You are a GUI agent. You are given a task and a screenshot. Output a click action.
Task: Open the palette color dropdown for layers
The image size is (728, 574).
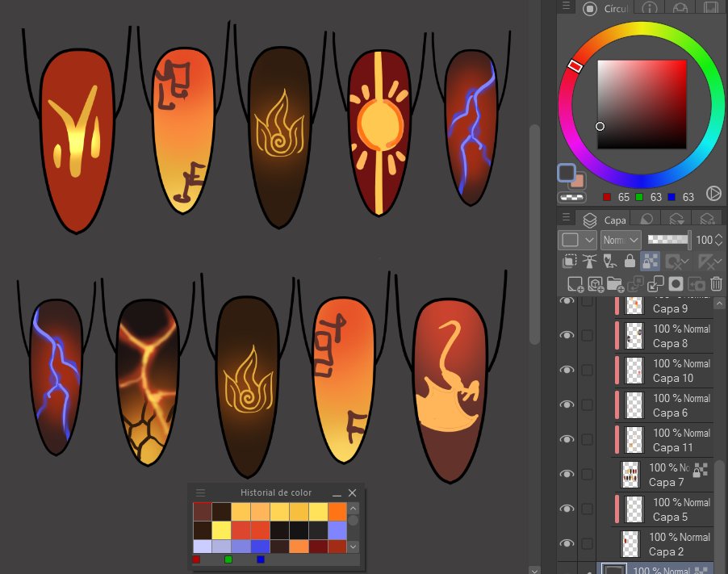(x=577, y=240)
